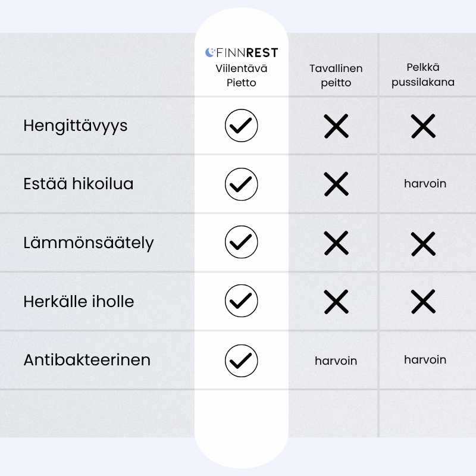Click the Estää hikoilua checkmark circle
This screenshot has width=476, height=476.
tap(242, 184)
